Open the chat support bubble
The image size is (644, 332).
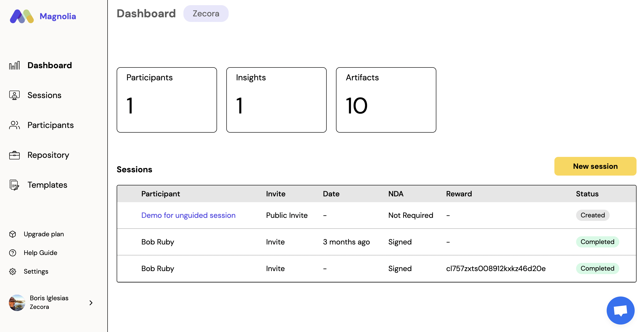(620, 310)
